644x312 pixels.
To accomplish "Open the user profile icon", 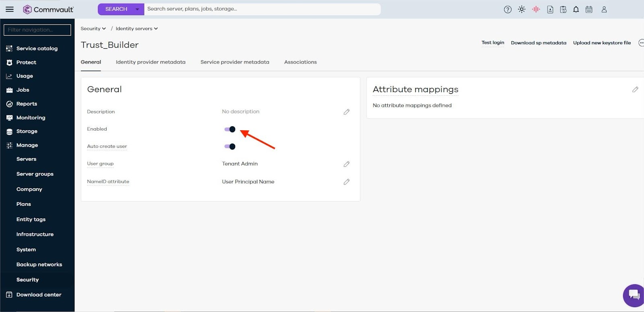I will [604, 10].
